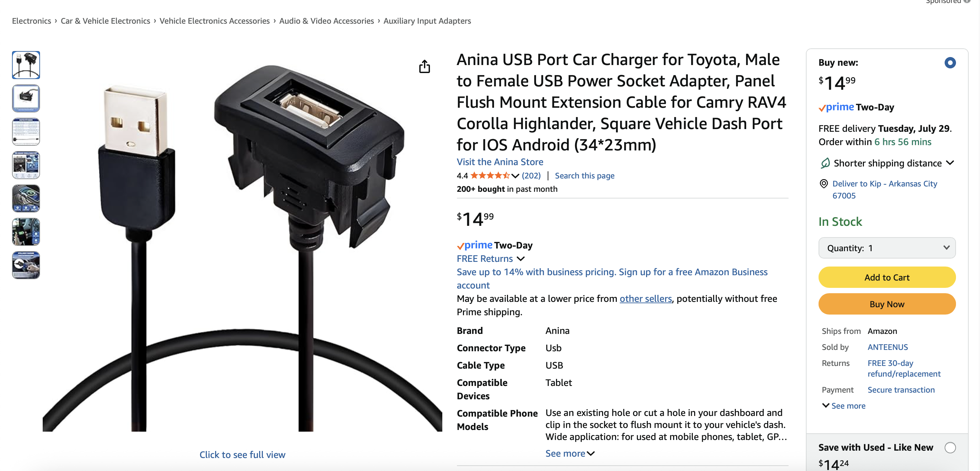Viewport: 980px width, 471px height.
Task: Select the Buy new radio button
Action: (x=950, y=63)
